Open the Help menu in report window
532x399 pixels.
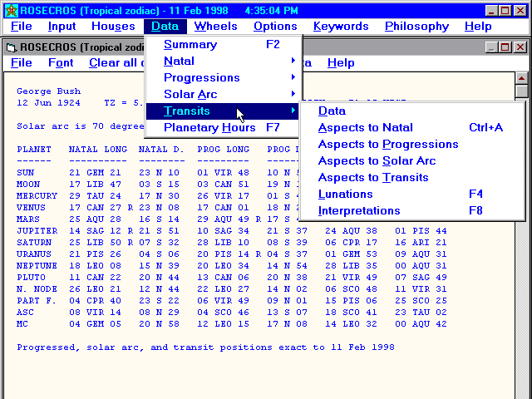[x=341, y=63]
